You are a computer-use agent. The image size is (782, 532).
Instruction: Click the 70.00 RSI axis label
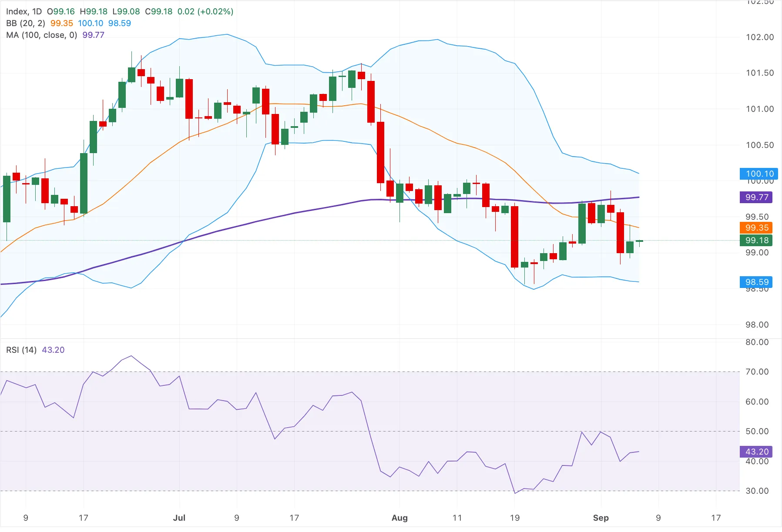[x=757, y=372]
